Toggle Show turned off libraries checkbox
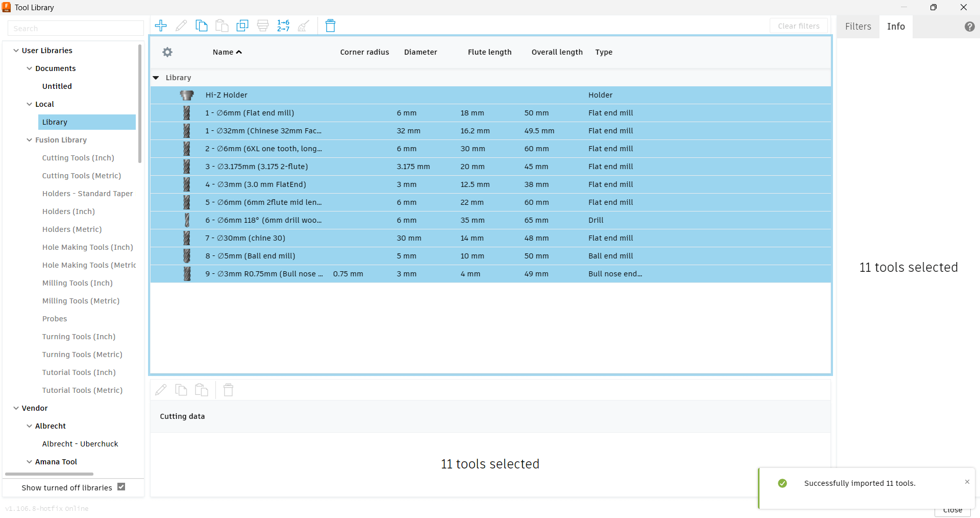The height and width of the screenshot is (518, 980). coord(121,487)
